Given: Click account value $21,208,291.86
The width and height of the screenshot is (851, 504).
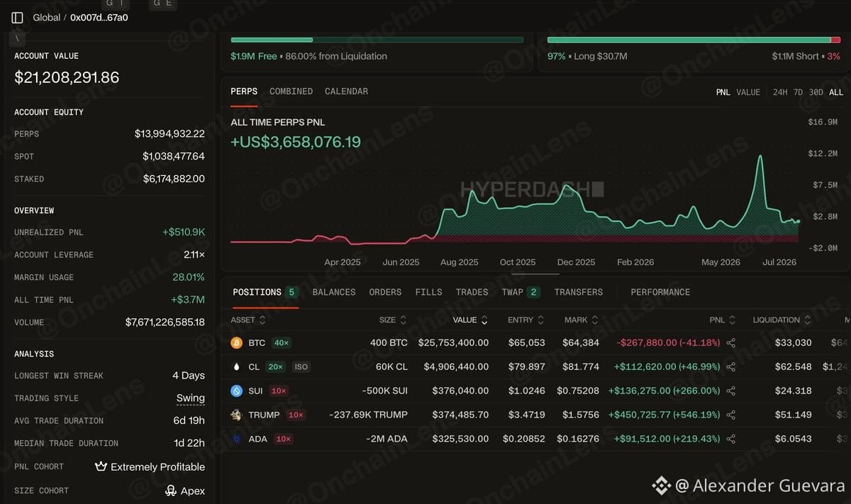Looking at the screenshot, I should click(67, 77).
